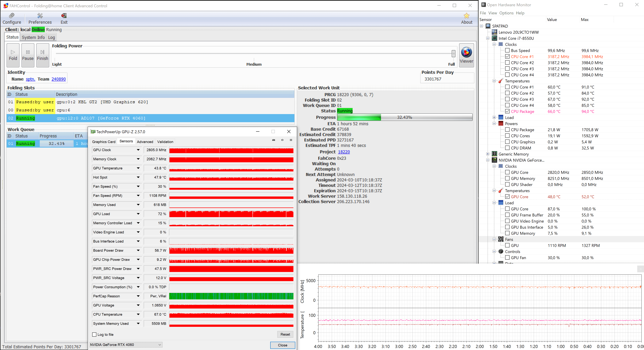Check GPU Fan control checkbox

[x=507, y=258]
